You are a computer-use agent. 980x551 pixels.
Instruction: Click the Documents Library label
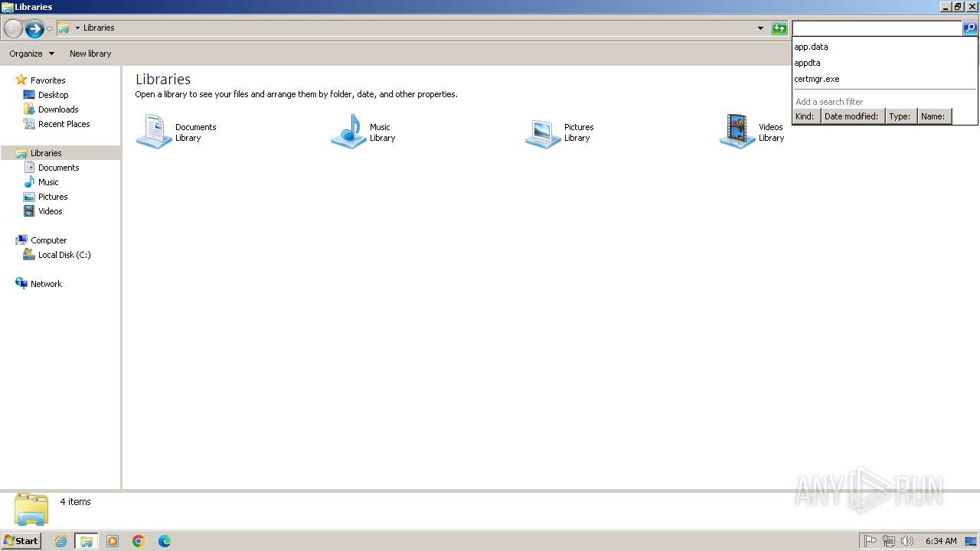[196, 132]
